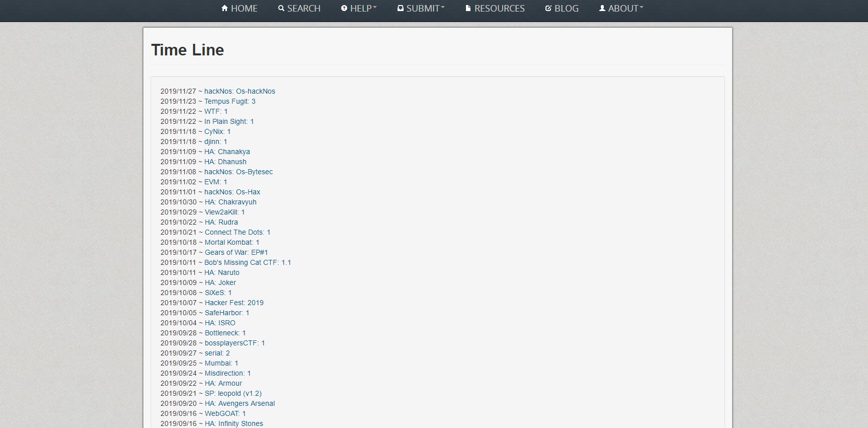Open the SiXeS: 1 link
This screenshot has height=428, width=868.
click(x=218, y=293)
